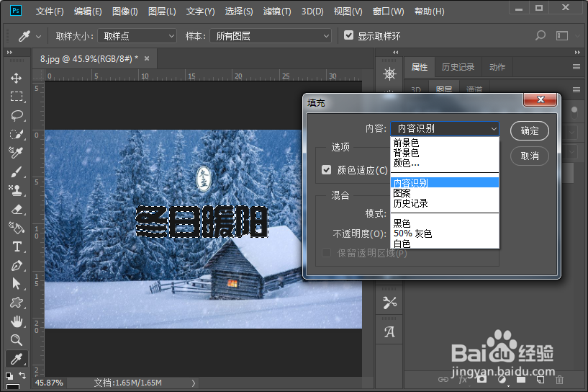Click the delete layer trash icon
The image size is (588, 392).
coord(559,380)
